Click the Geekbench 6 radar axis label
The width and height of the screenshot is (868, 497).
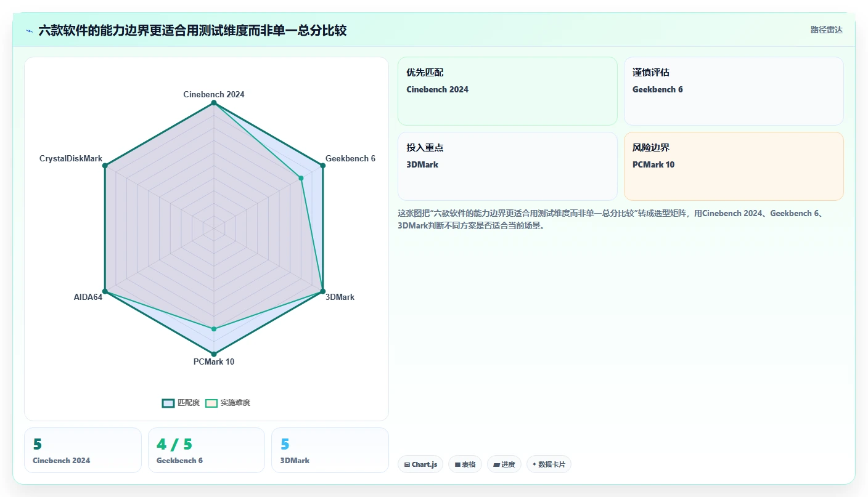pos(350,158)
